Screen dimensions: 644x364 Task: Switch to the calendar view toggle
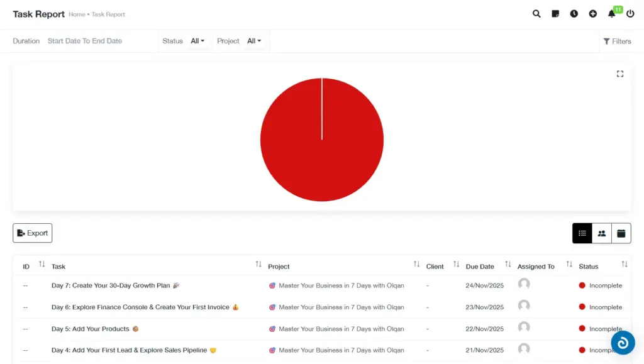(x=621, y=233)
